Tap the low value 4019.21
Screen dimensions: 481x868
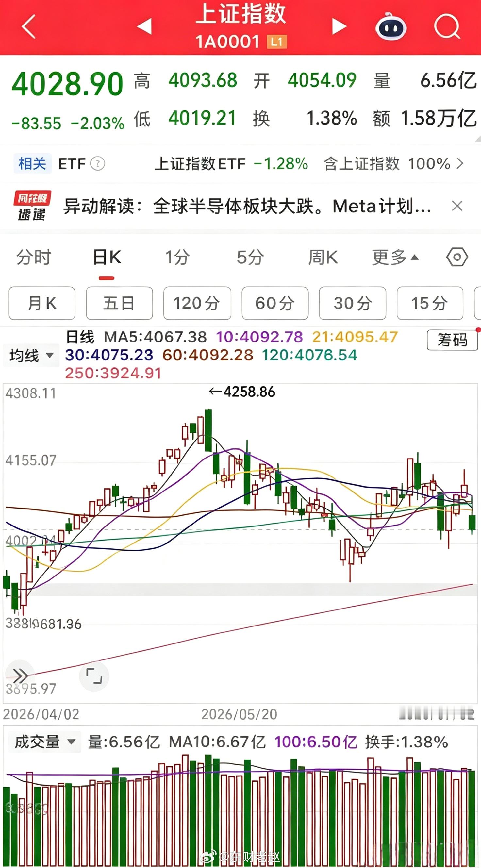point(202,118)
